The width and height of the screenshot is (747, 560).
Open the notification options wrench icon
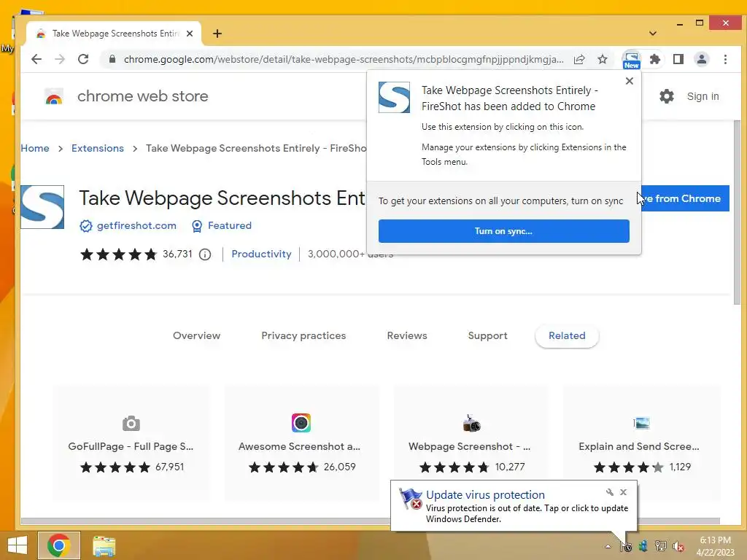609,492
